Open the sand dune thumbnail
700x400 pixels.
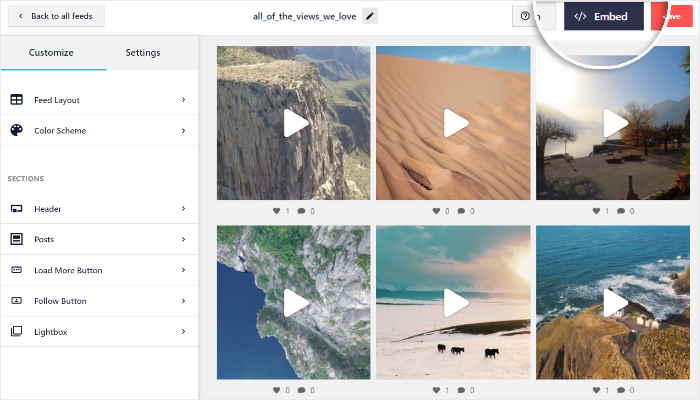pos(453,123)
